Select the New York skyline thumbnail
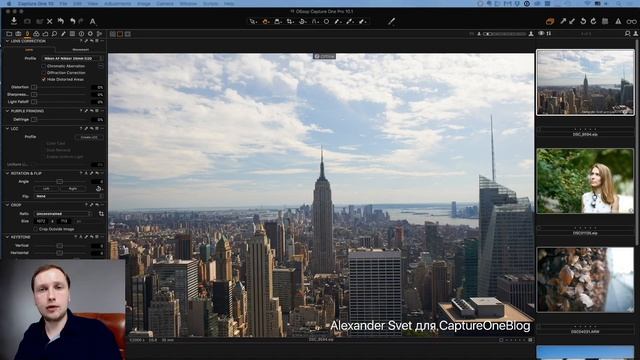This screenshot has height=360, width=640. 585,82
